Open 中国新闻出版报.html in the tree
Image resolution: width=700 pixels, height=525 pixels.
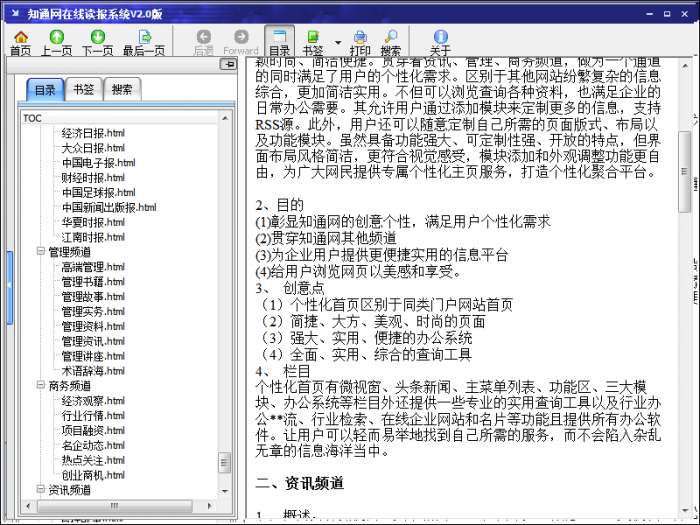(109, 207)
